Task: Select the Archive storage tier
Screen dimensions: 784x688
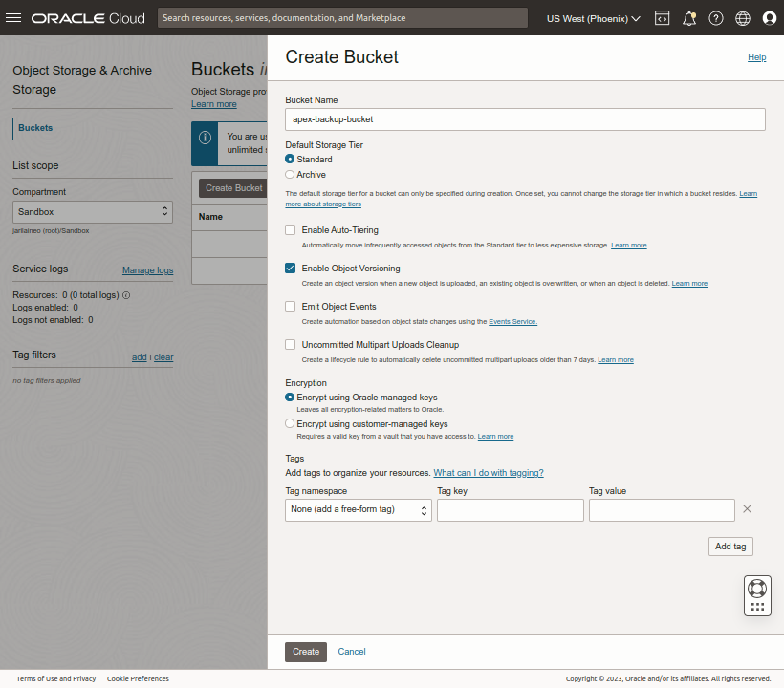Action: (290, 174)
